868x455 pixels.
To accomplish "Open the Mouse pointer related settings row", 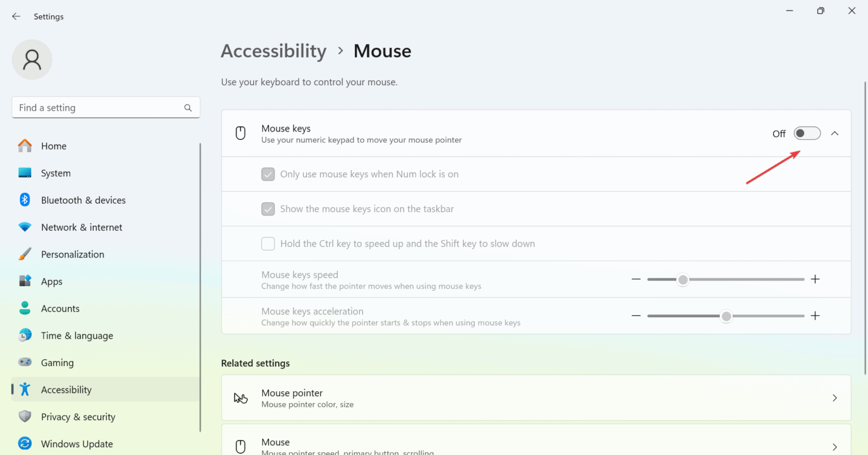I will [536, 398].
